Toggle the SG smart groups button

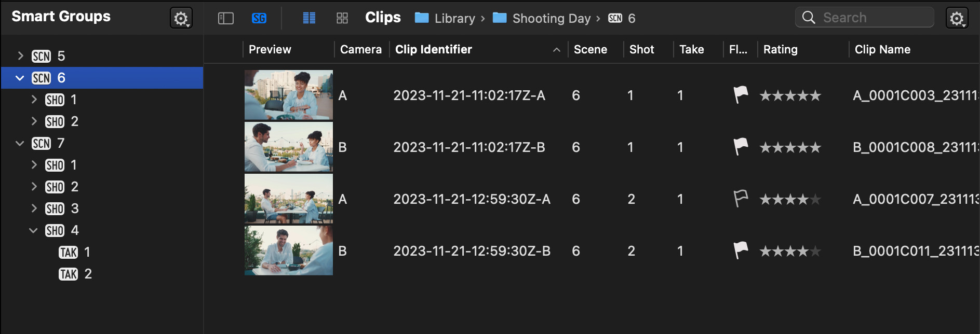(259, 19)
